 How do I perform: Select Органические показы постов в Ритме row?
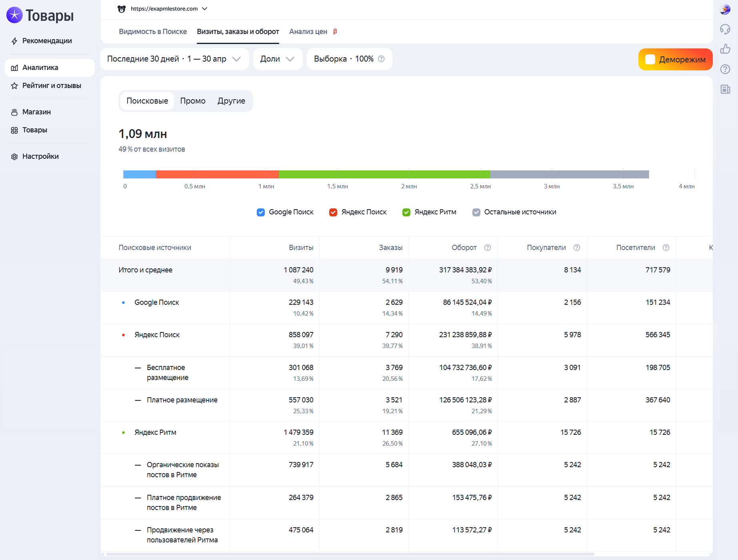[406, 470]
